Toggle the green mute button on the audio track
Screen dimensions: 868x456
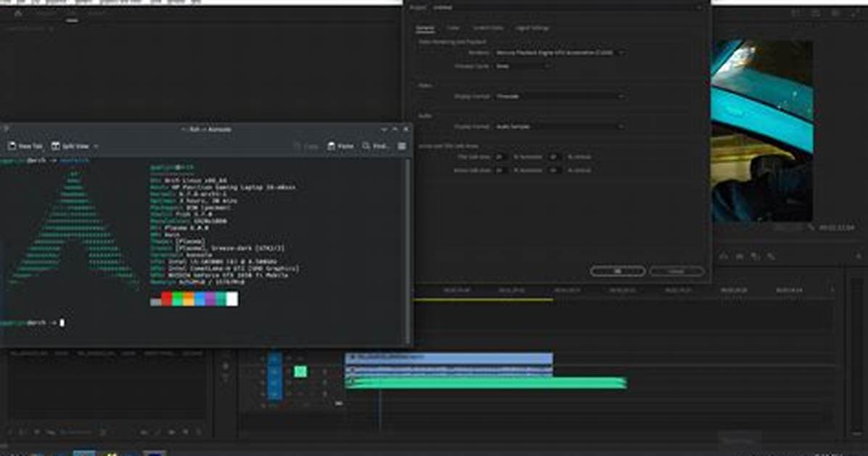pyautogui.click(x=300, y=371)
